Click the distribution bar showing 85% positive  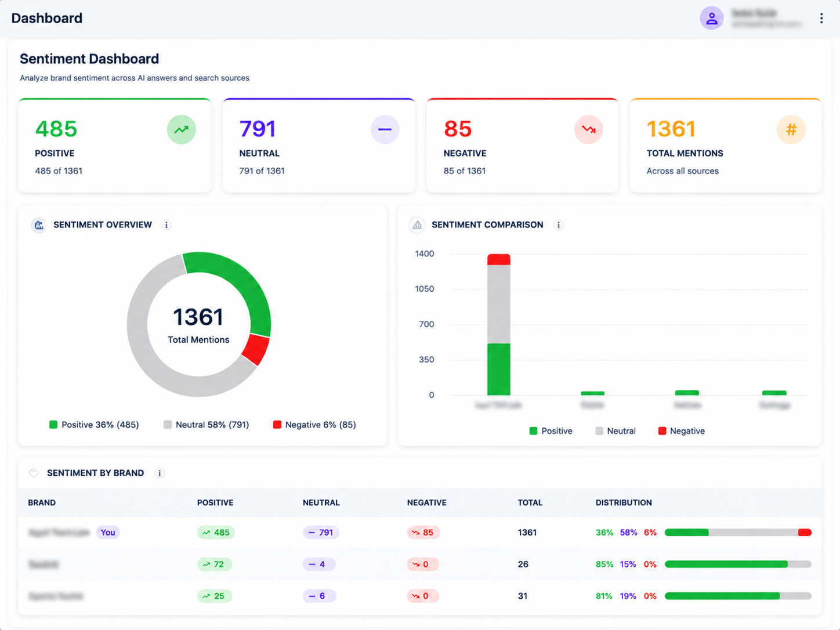(738, 564)
